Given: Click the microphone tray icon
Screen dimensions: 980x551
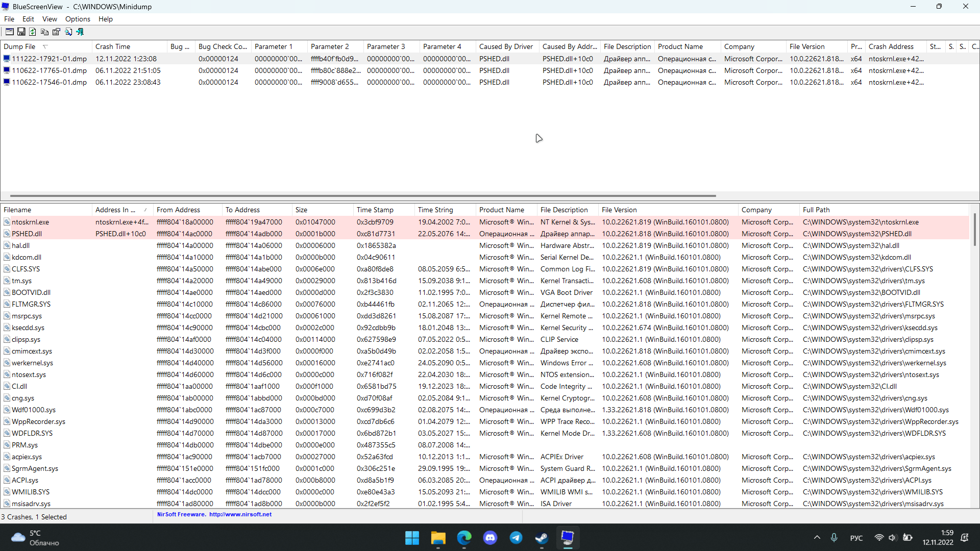Looking at the screenshot, I should [834, 538].
